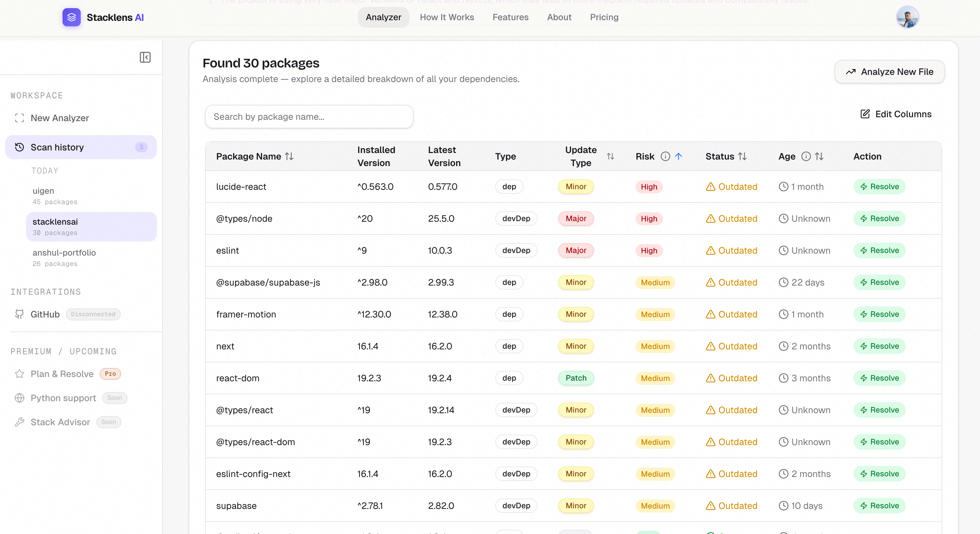This screenshot has height=534, width=980.
Task: Focus the Search by package name field
Action: [x=309, y=117]
